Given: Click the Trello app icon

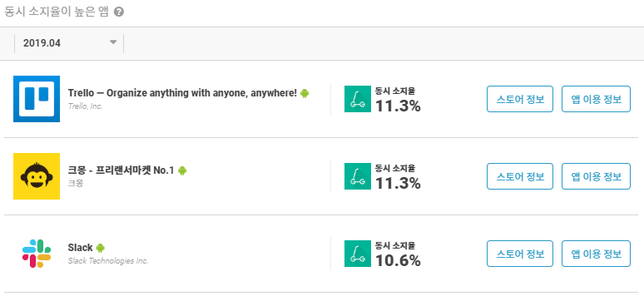Looking at the screenshot, I should coord(37,99).
